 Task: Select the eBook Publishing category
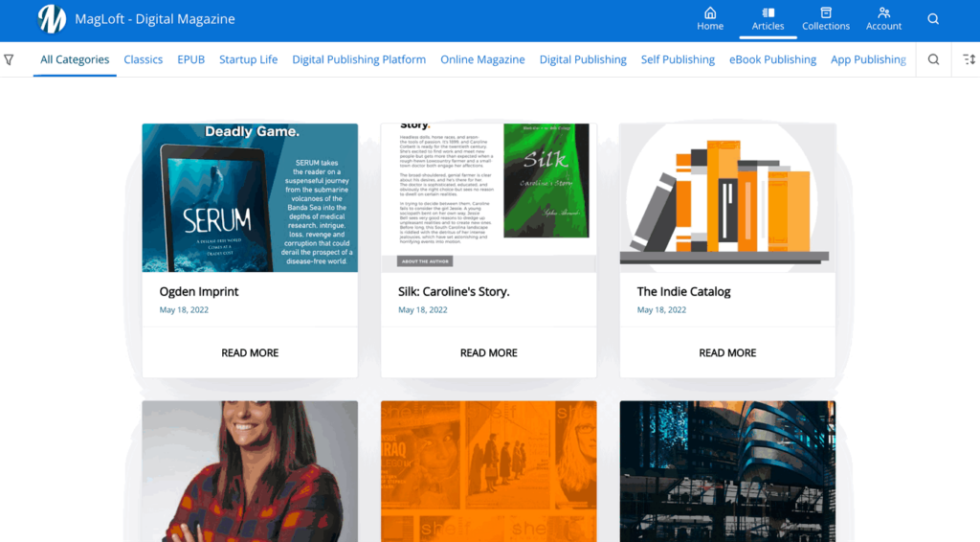pyautogui.click(x=772, y=59)
